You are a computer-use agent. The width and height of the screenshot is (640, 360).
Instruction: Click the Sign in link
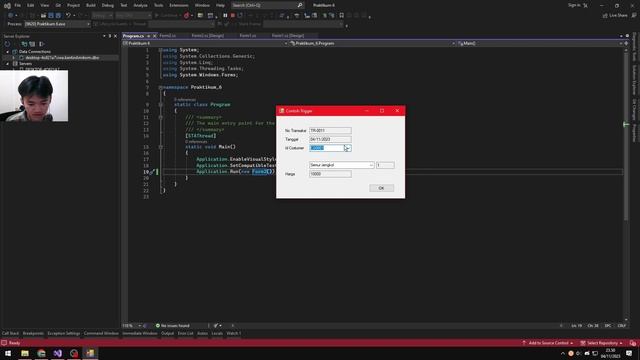pos(574,5)
